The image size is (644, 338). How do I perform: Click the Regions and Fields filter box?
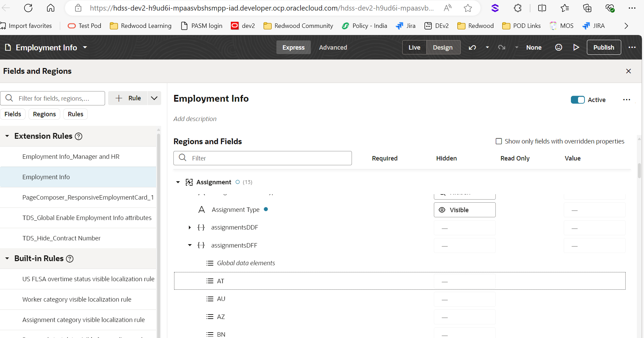262,158
